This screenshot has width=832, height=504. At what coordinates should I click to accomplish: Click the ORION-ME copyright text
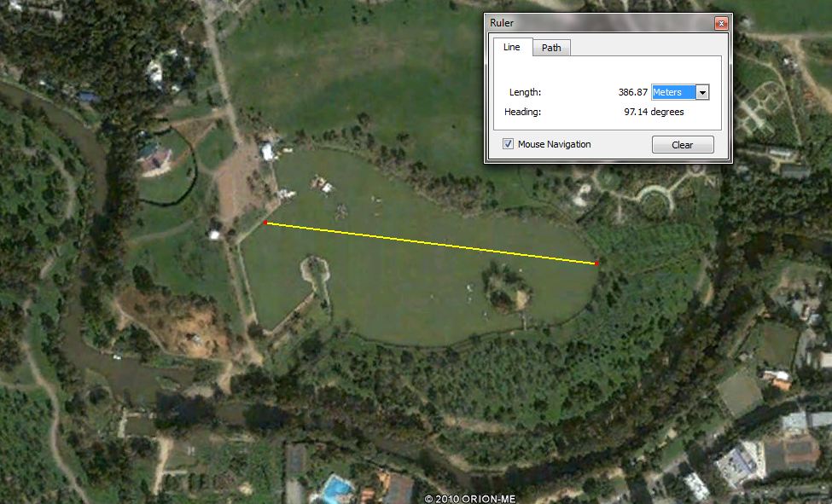pyautogui.click(x=463, y=499)
